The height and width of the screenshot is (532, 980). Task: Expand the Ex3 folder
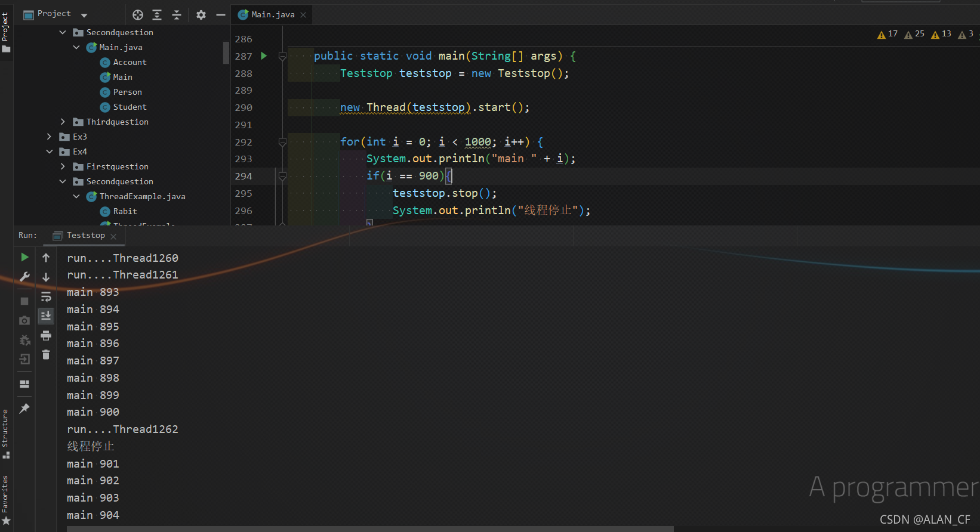pyautogui.click(x=49, y=137)
